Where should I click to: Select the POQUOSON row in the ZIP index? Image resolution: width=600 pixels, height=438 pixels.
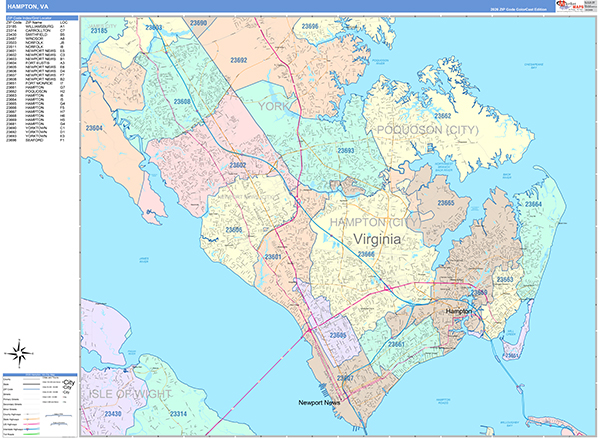tap(36, 91)
